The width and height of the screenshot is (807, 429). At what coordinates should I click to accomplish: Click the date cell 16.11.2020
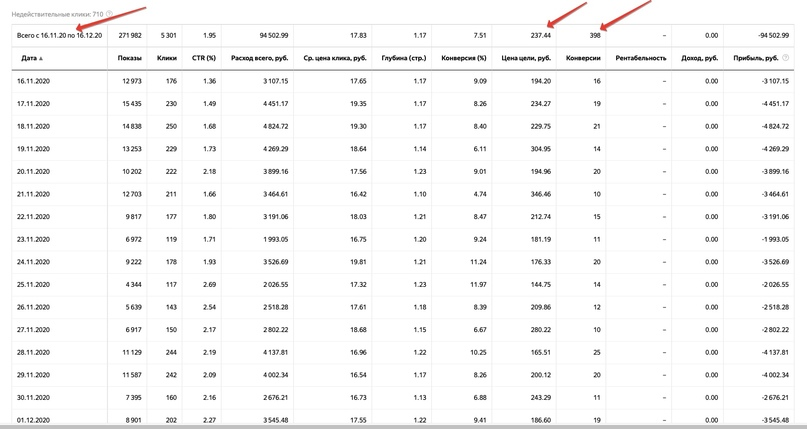point(33,81)
